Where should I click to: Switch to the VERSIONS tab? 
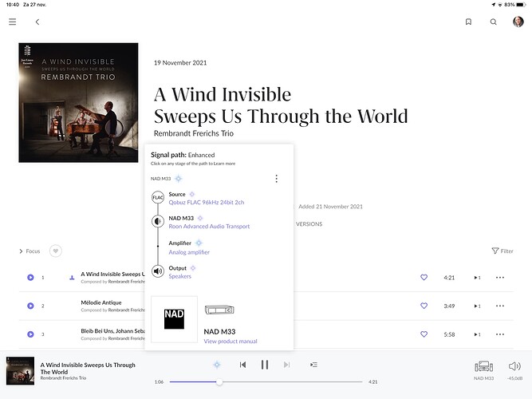309,224
